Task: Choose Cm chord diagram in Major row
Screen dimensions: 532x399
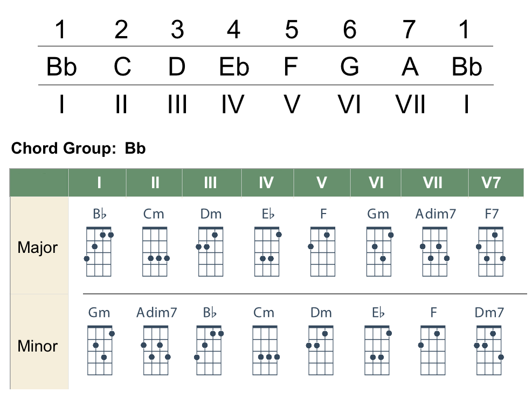Action: point(155,252)
